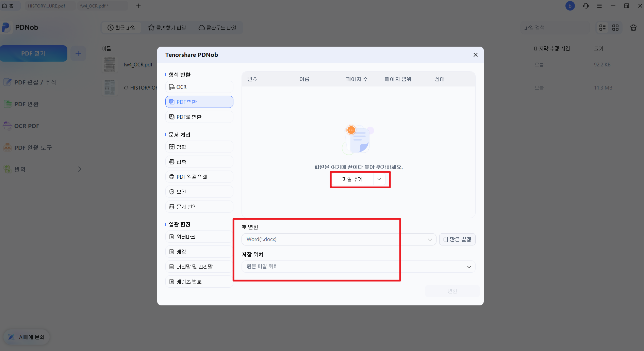644x351 pixels.
Task: Switch to the 즐겨찾기 파일 tab
Action: click(167, 28)
